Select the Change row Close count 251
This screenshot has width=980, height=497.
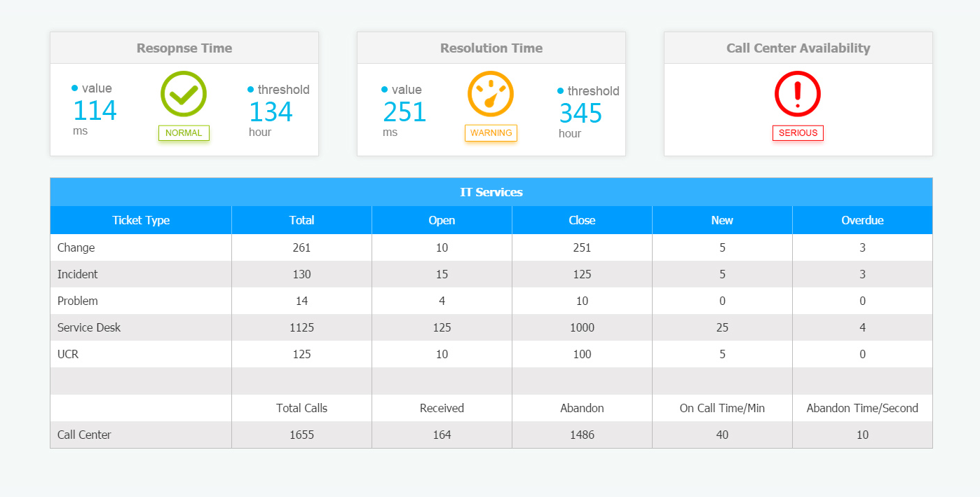click(582, 247)
